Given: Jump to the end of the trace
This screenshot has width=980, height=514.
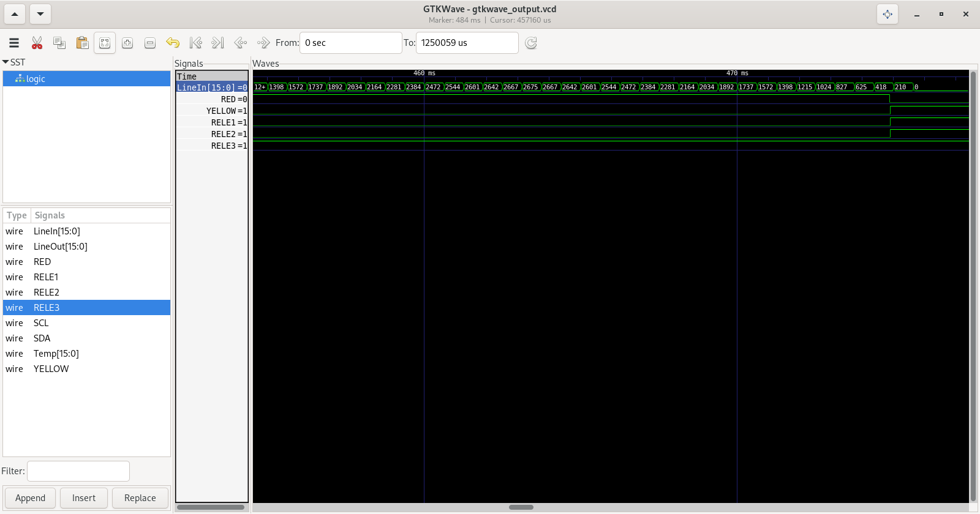Looking at the screenshot, I should click(x=218, y=43).
